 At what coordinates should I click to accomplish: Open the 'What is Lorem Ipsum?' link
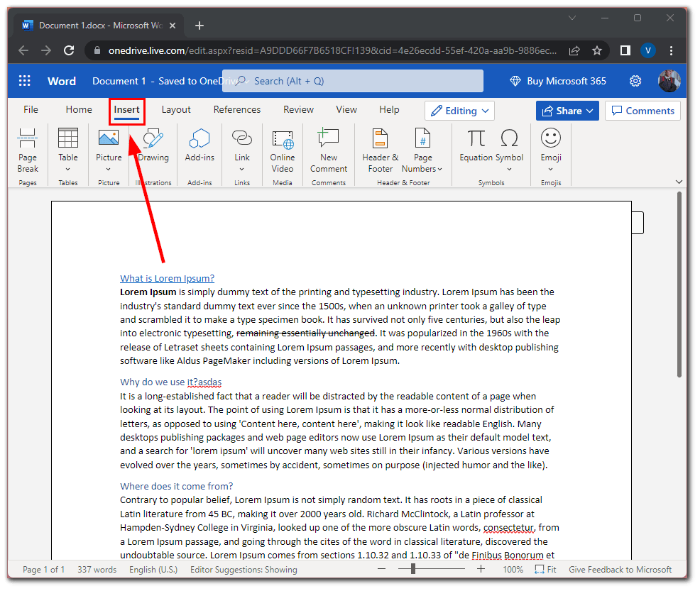(x=167, y=278)
